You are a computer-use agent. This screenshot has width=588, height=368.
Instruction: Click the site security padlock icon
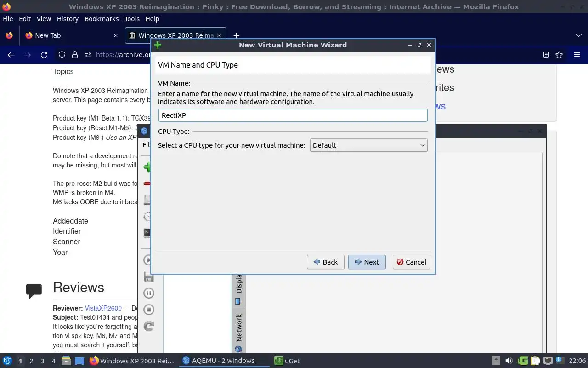point(75,55)
